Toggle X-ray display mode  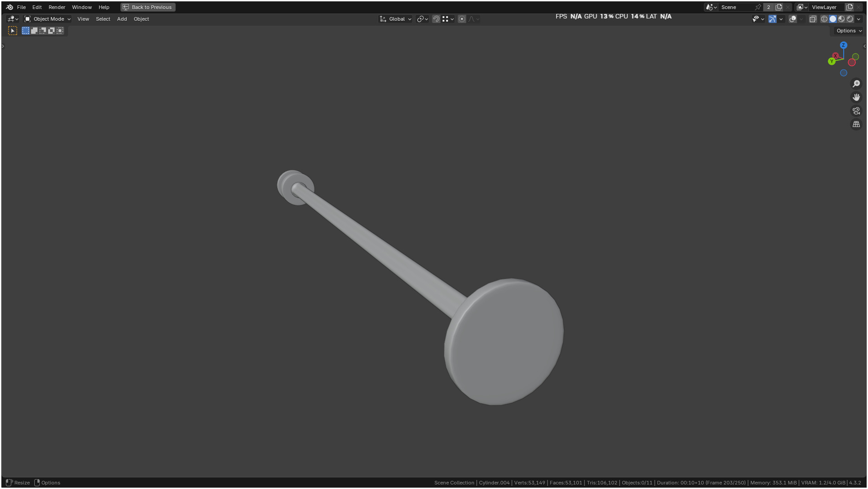pyautogui.click(x=813, y=19)
